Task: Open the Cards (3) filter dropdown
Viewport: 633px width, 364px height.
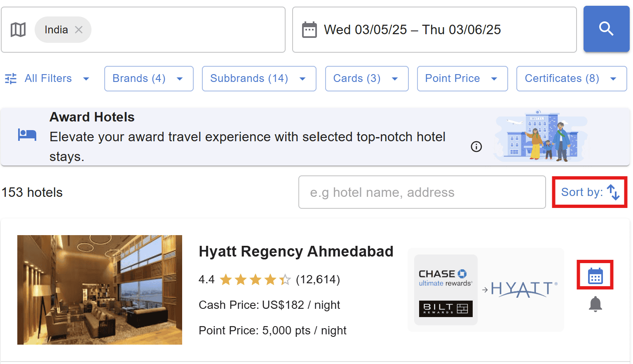Action: click(366, 78)
